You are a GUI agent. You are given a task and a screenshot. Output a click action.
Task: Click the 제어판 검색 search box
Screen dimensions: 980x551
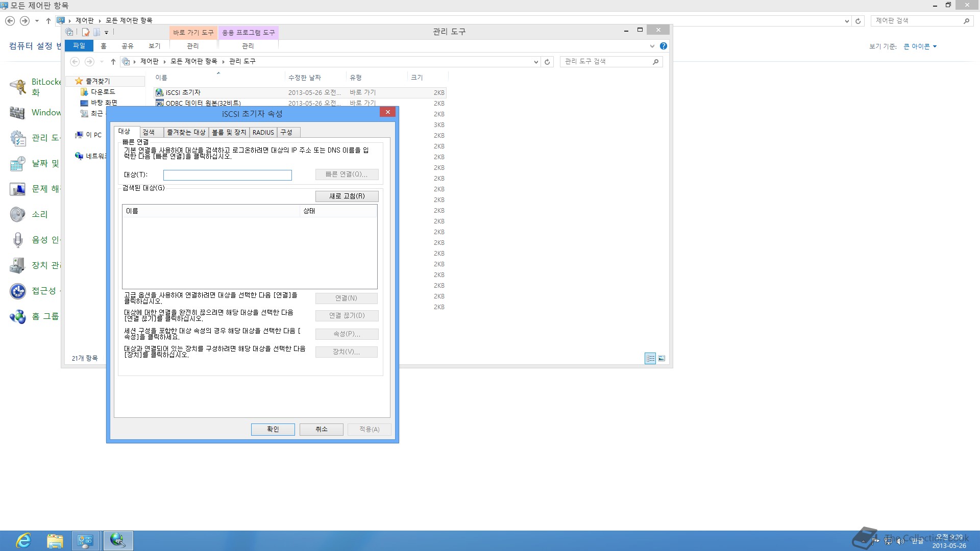coord(921,21)
